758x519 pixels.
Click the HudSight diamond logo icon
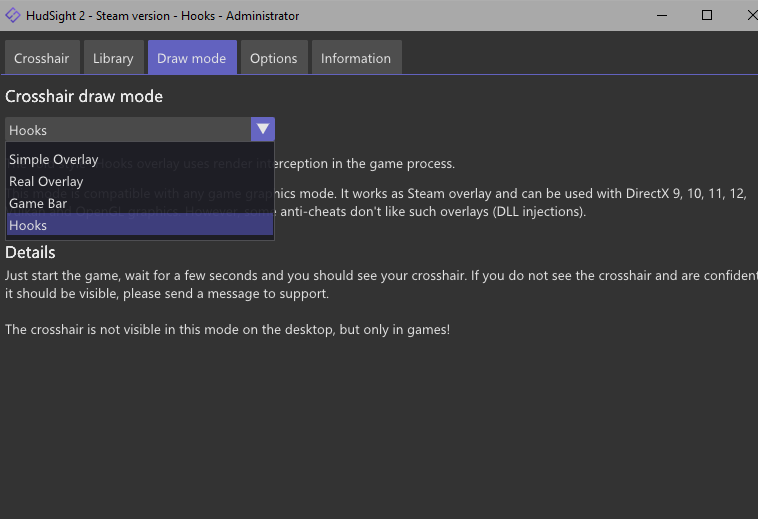[x=13, y=15]
